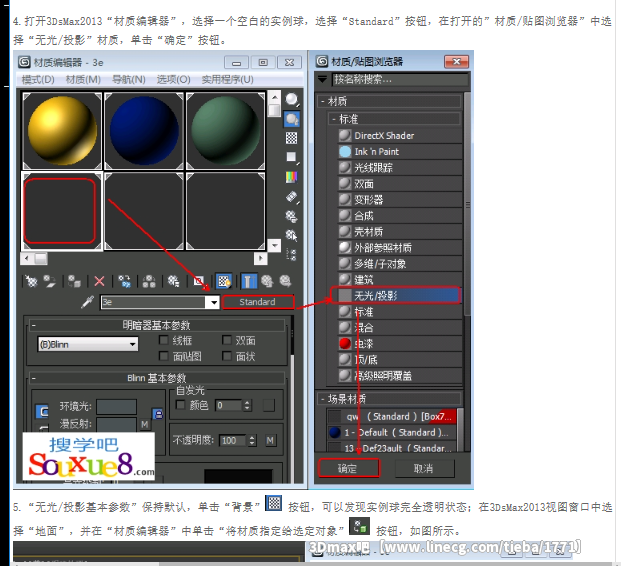Image resolution: width=621 pixels, height=566 pixels.
Task: Click the eyedropper pick material icon
Action: click(88, 302)
